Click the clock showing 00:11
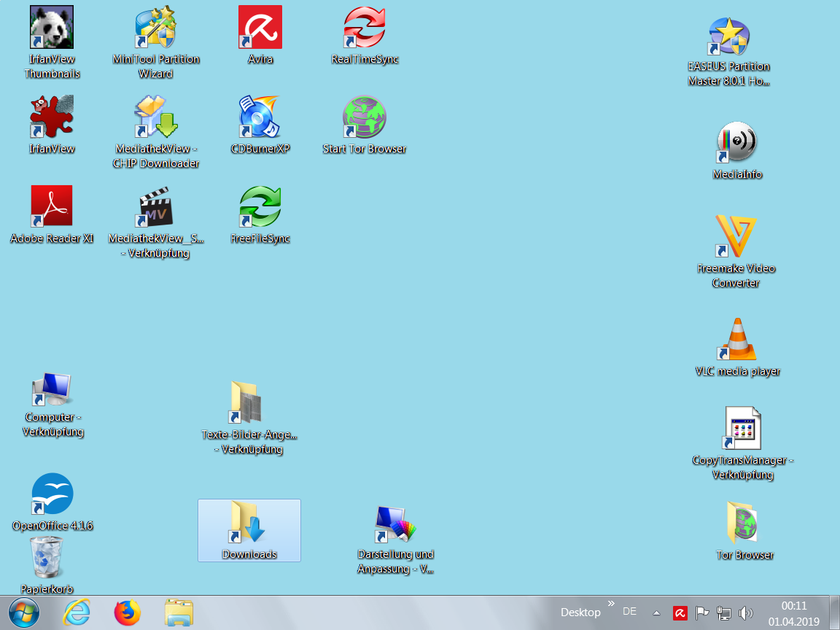Screen dimensions: 840x630 coord(794,613)
